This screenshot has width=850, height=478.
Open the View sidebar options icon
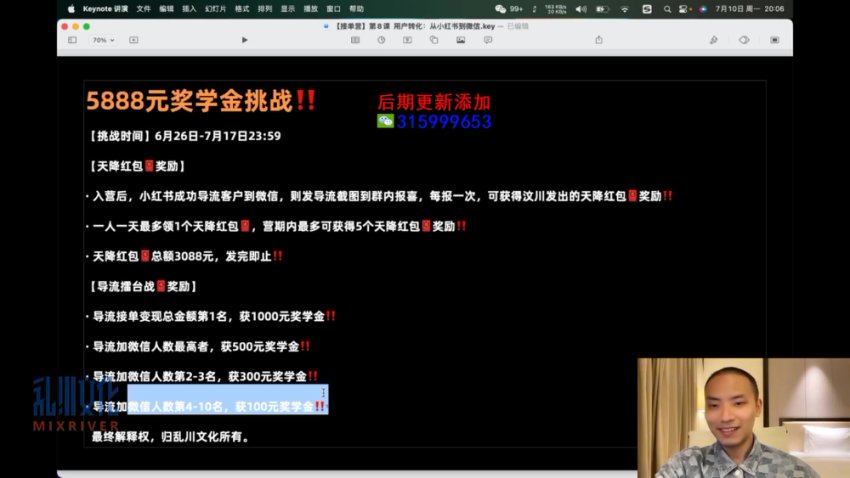pyautogui.click(x=72, y=40)
